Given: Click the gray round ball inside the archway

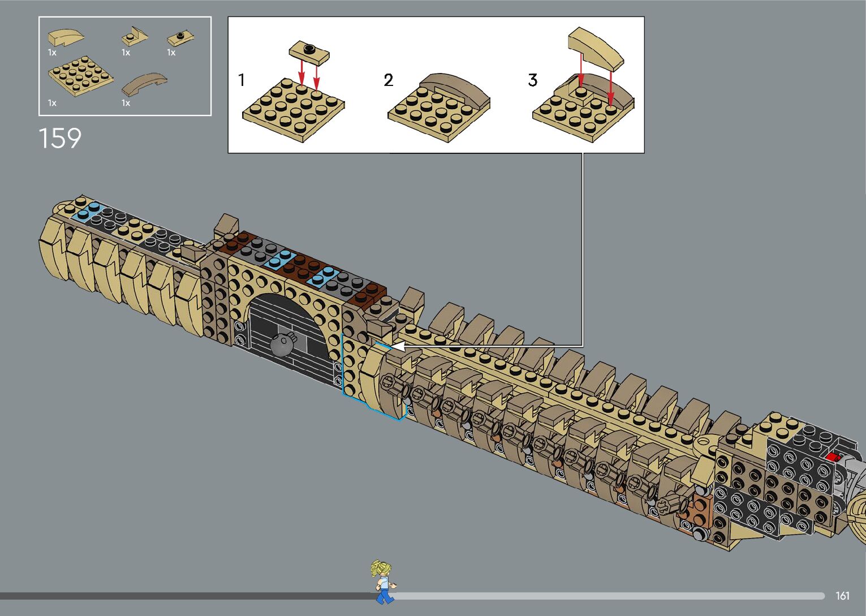Looking at the screenshot, I should pyautogui.click(x=281, y=343).
